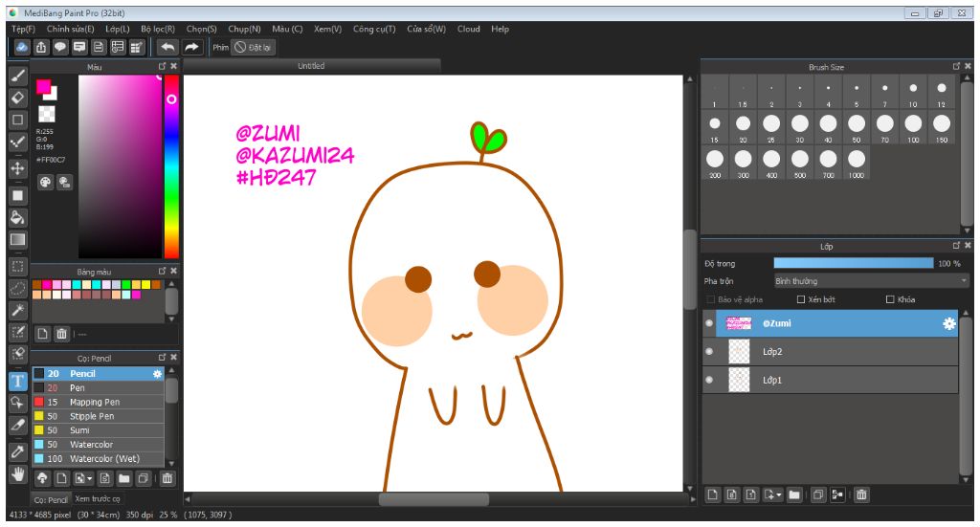Screen dimensions: 980x527
Task: Click the cloud save icon in the toolbar
Action: (x=22, y=47)
